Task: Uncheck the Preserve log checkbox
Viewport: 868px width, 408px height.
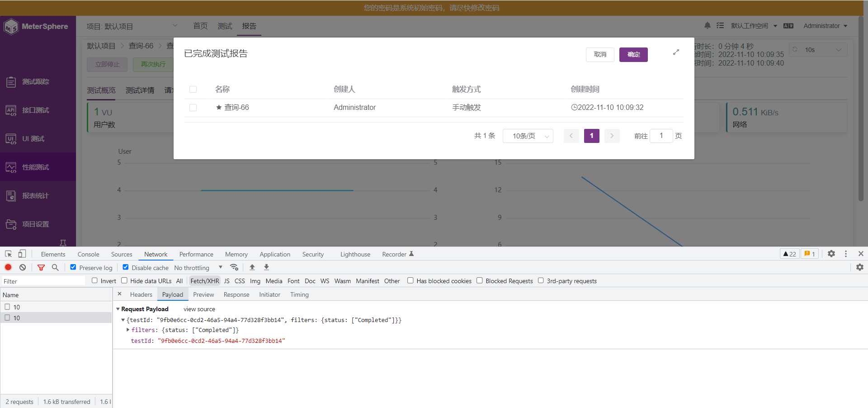Action: [73, 267]
